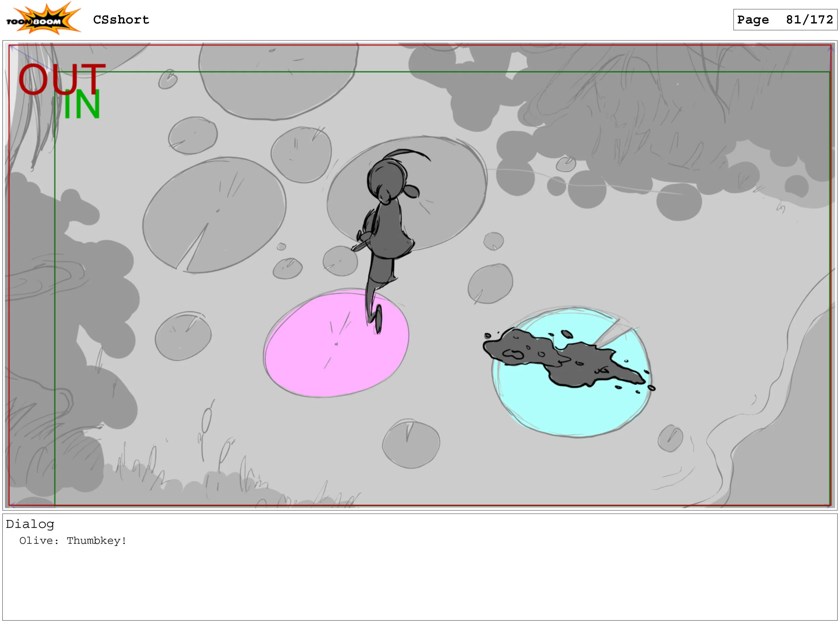
Task: Click the small lily pad at bottom center
Action: (x=411, y=445)
